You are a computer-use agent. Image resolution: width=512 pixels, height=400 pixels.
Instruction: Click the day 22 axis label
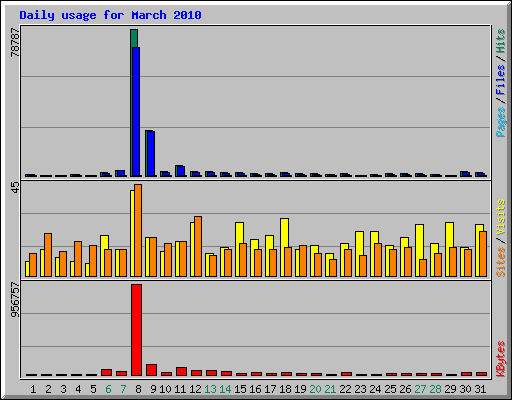point(345,389)
